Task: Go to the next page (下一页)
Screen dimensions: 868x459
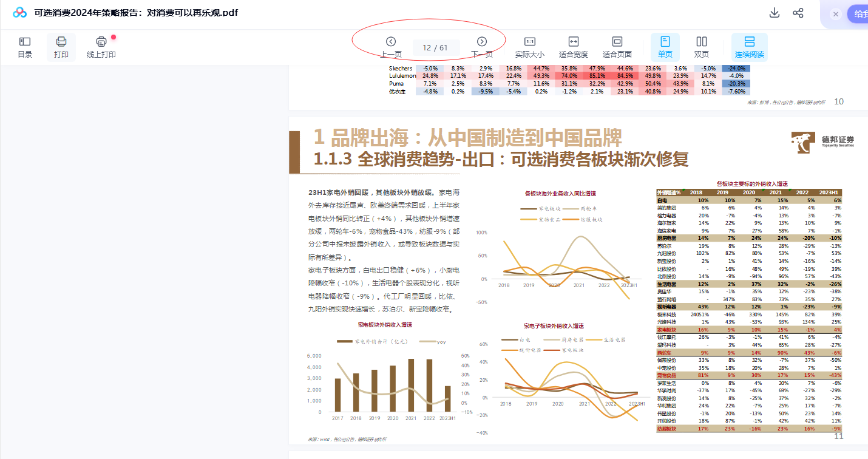Action: [x=482, y=42]
